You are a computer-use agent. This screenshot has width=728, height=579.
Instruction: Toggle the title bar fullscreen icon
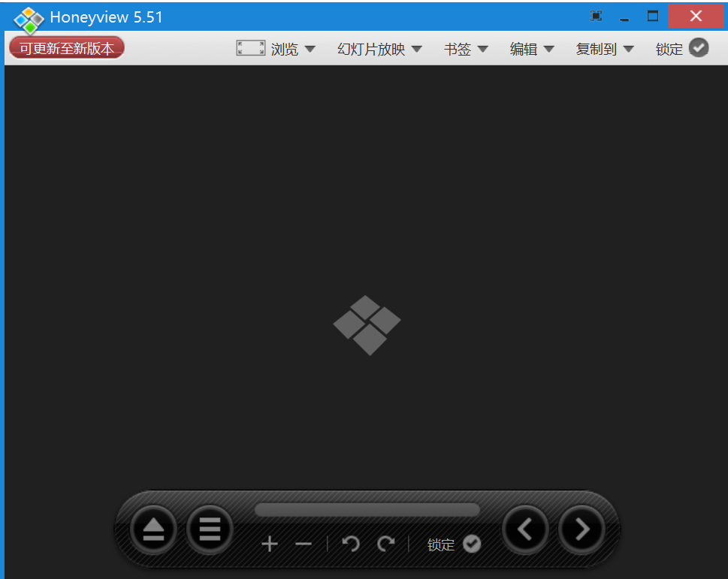coord(596,16)
